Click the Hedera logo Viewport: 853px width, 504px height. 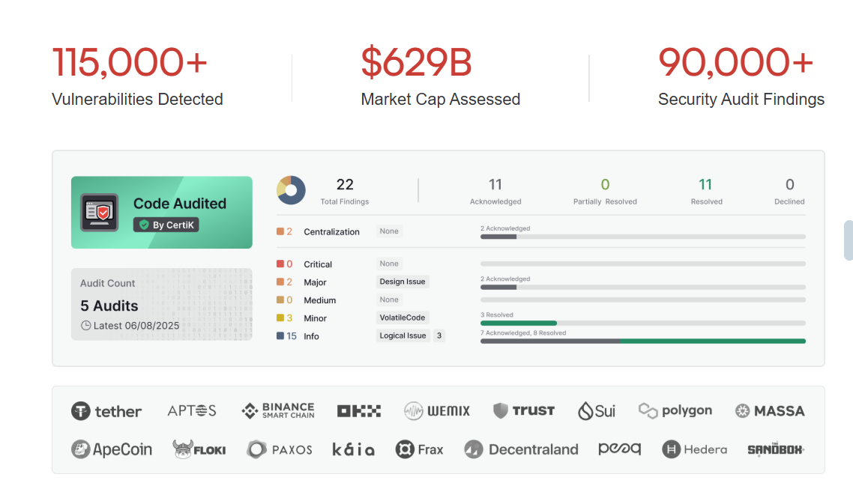click(x=694, y=449)
